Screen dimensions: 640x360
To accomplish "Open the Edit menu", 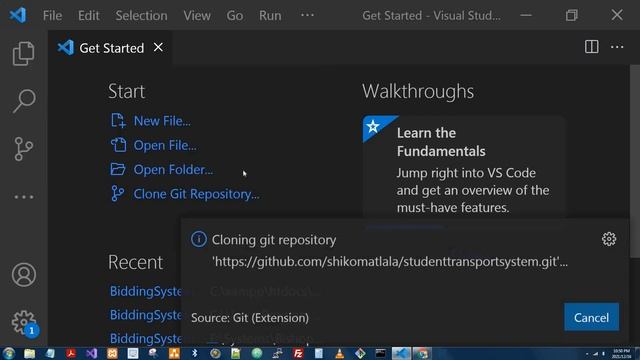I will pyautogui.click(x=89, y=16).
